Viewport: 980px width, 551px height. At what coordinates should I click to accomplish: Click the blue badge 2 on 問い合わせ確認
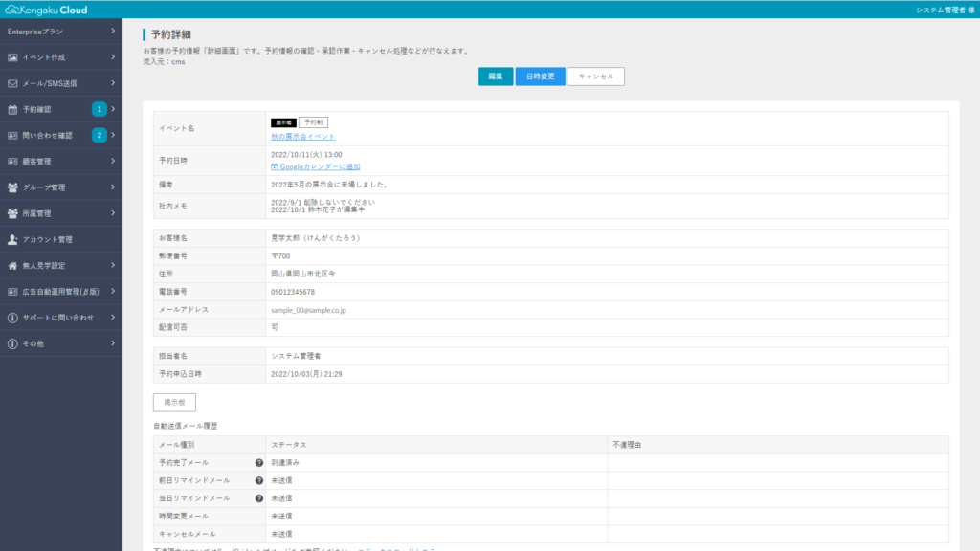click(99, 135)
